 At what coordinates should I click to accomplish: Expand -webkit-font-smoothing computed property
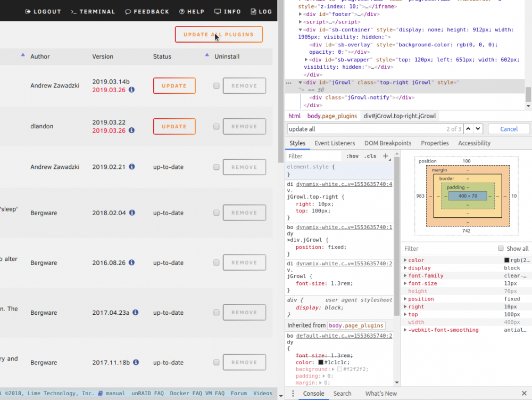[405, 330]
